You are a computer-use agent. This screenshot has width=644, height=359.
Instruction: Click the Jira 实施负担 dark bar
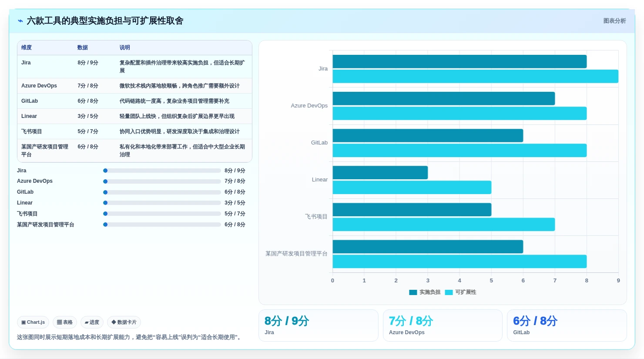click(460, 61)
